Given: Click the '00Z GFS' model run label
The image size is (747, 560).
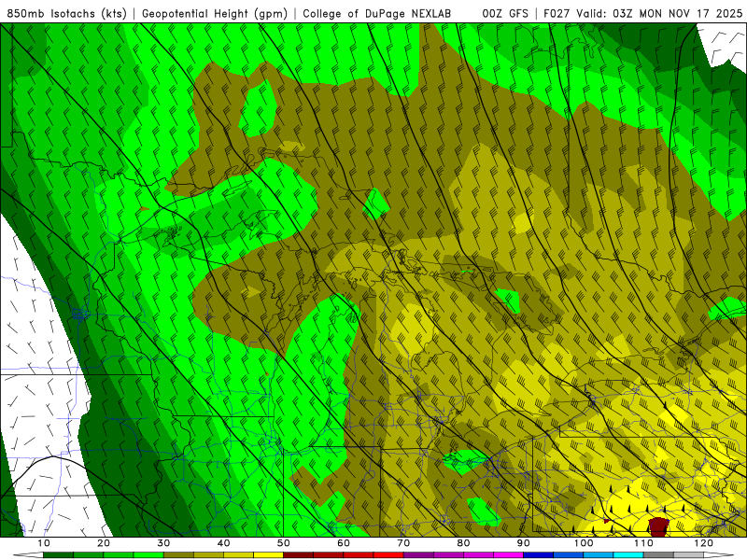Looking at the screenshot, I should point(505,14).
